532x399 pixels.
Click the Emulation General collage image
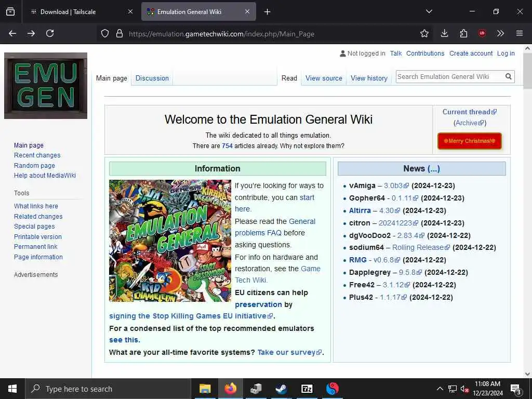(170, 241)
